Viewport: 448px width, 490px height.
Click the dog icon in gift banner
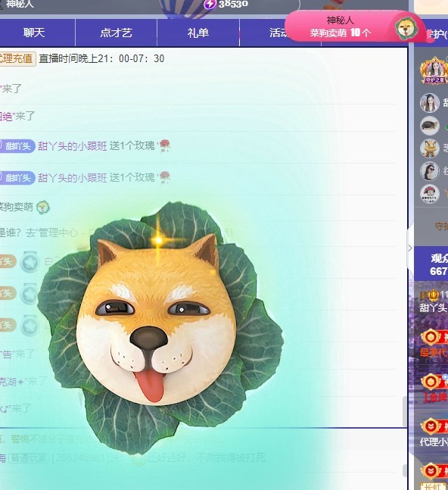click(407, 29)
